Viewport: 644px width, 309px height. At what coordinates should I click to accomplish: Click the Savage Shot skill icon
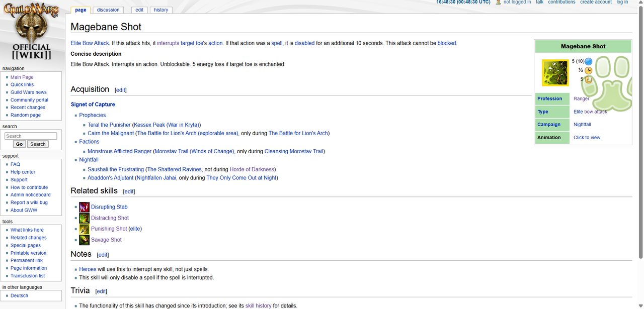coord(84,240)
